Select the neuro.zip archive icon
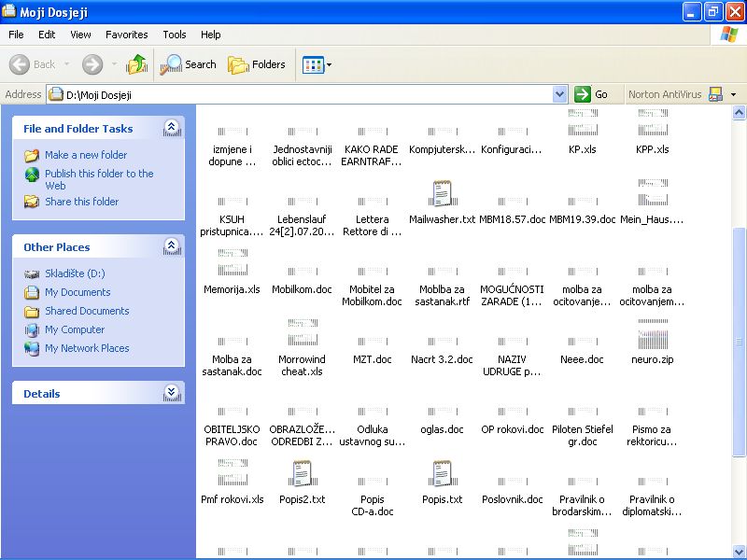 [x=652, y=335]
